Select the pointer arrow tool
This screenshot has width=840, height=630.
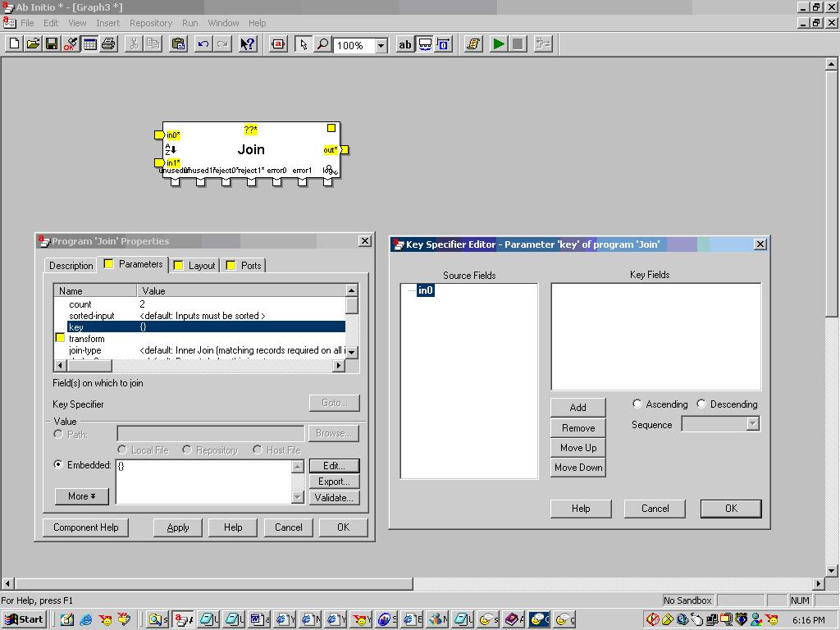(304, 44)
